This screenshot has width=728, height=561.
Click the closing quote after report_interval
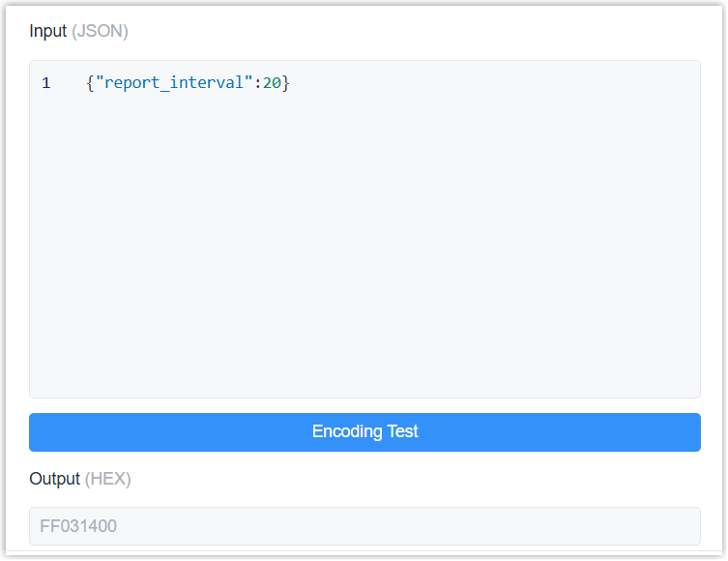click(x=248, y=83)
